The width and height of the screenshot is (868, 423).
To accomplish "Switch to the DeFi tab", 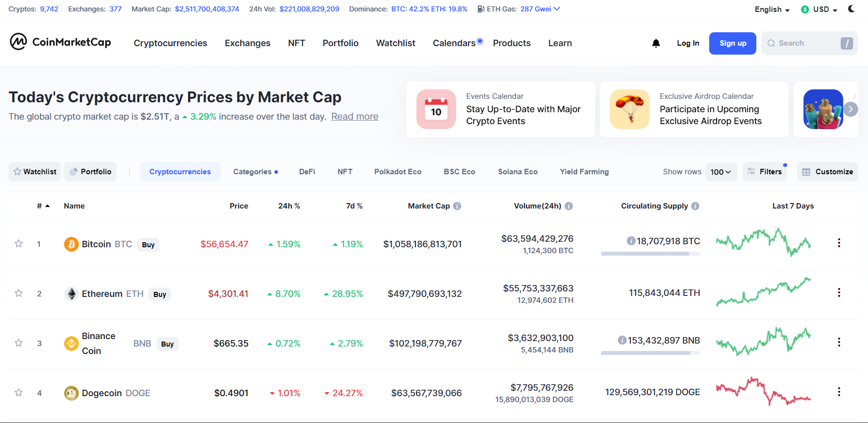I will click(307, 172).
